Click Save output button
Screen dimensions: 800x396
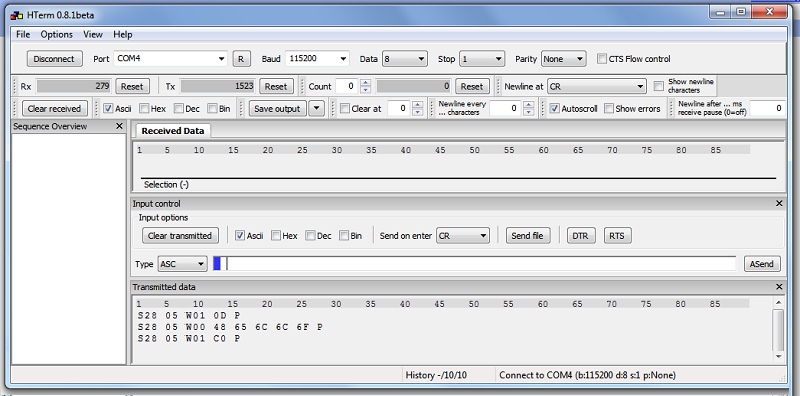tap(278, 108)
